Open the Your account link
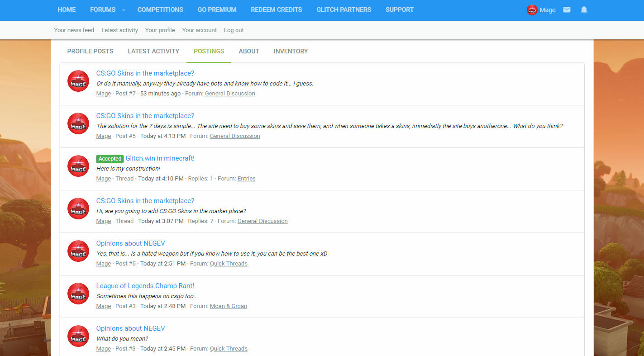Viewport: 644px width, 356px height. pos(199,30)
